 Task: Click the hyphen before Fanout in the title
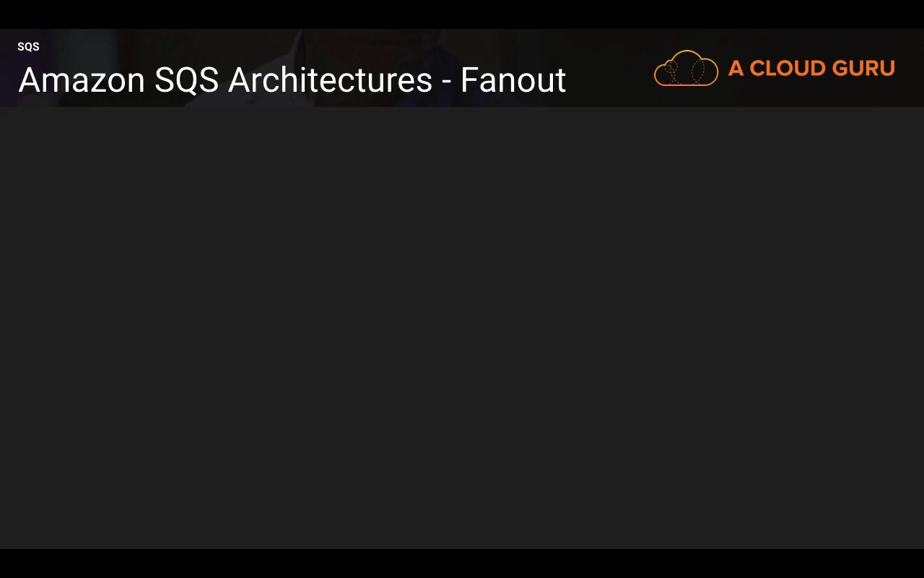click(446, 82)
